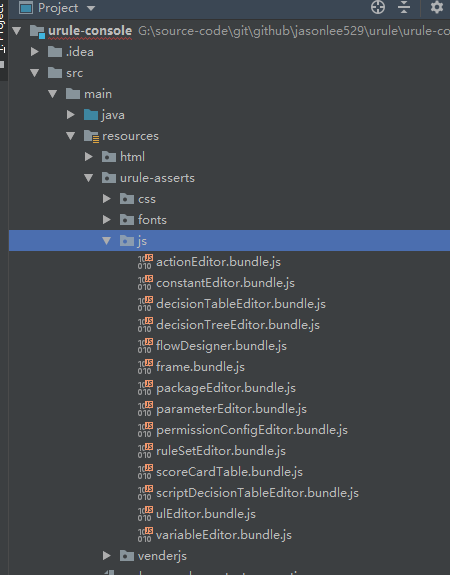Expand the .idea folder
The height and width of the screenshot is (575, 450).
click(x=35, y=52)
